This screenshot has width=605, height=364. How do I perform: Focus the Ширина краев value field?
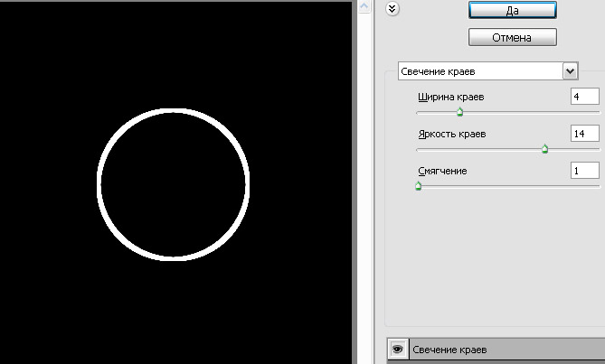tap(584, 97)
